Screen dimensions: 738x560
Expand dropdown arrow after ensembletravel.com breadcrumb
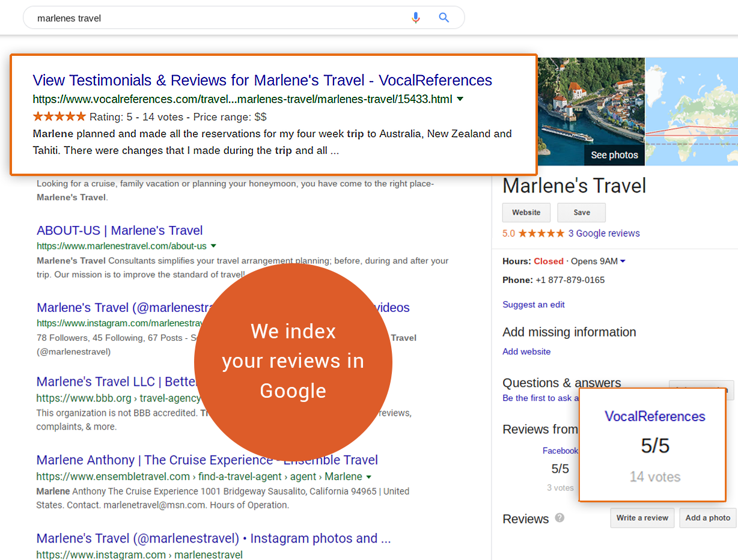click(368, 476)
